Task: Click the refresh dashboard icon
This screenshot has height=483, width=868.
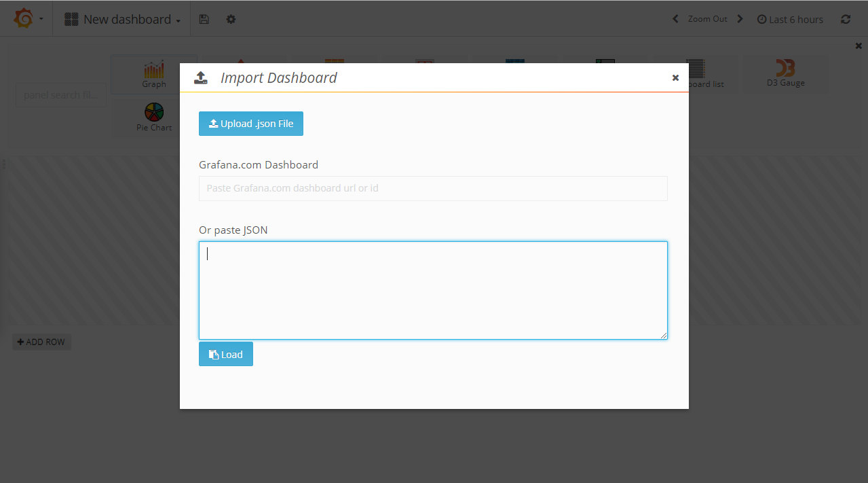Action: 846,19
